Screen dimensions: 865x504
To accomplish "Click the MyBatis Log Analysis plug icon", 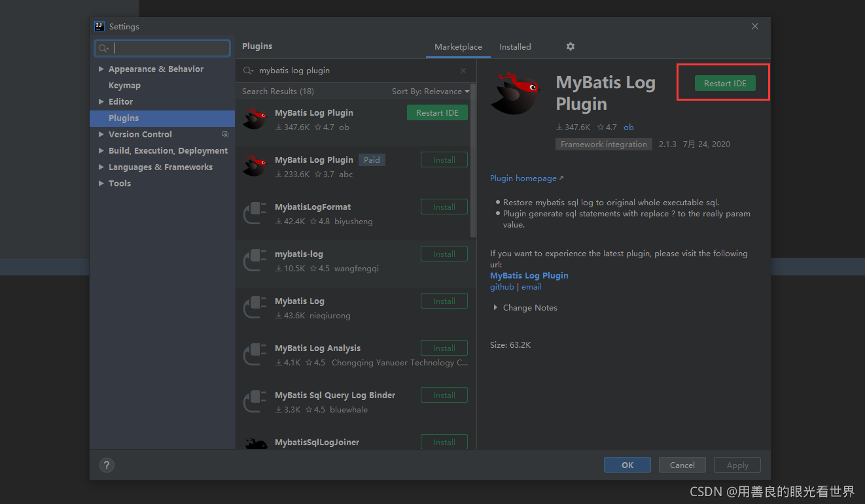I will [255, 354].
